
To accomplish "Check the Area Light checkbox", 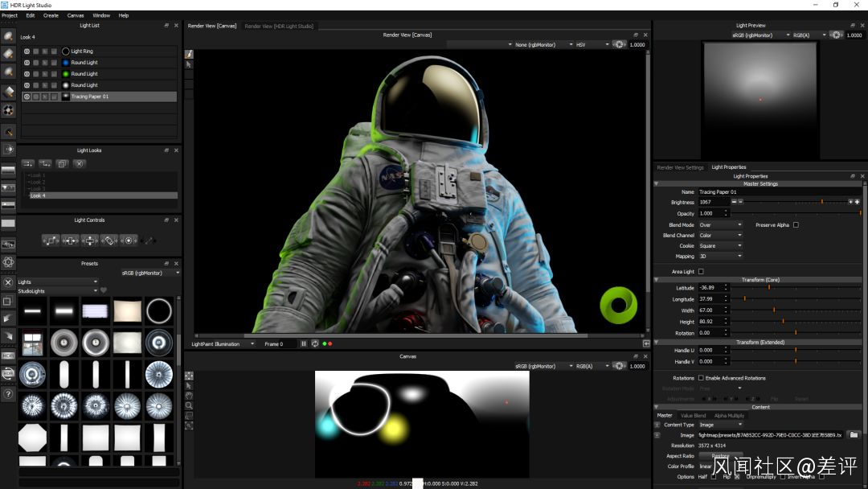I will click(x=701, y=272).
